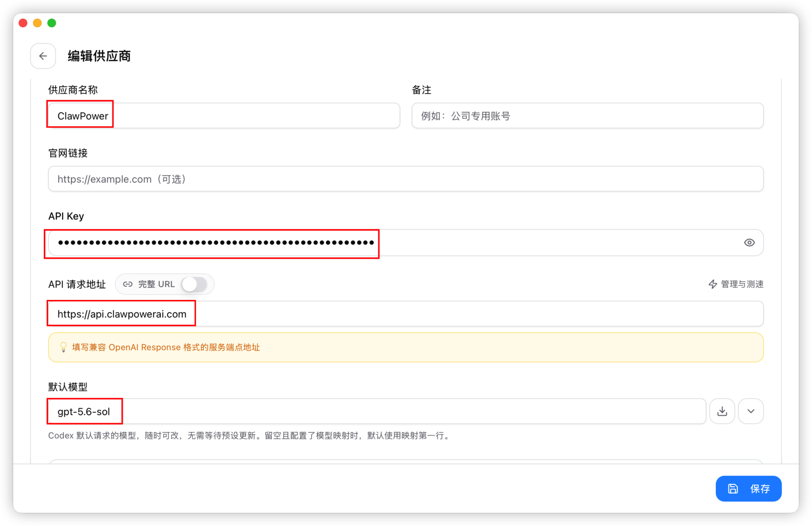Viewport: 812px width, 526px height.
Task: Click into the masked API Key field
Action: (x=406, y=242)
